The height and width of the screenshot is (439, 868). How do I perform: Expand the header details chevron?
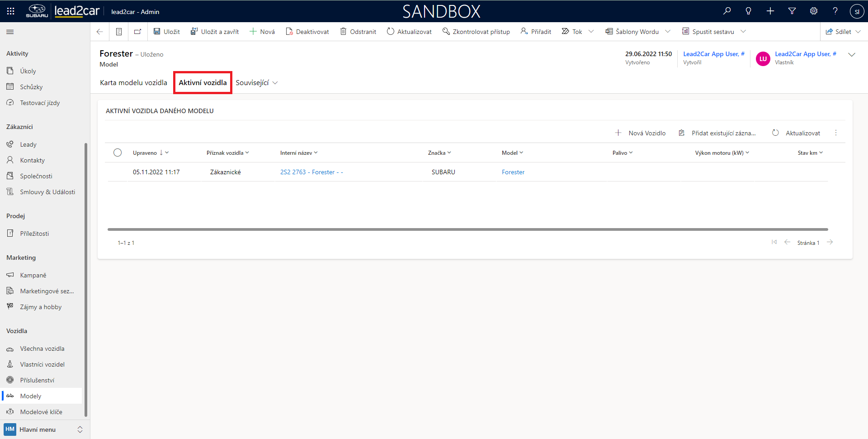pos(852,55)
